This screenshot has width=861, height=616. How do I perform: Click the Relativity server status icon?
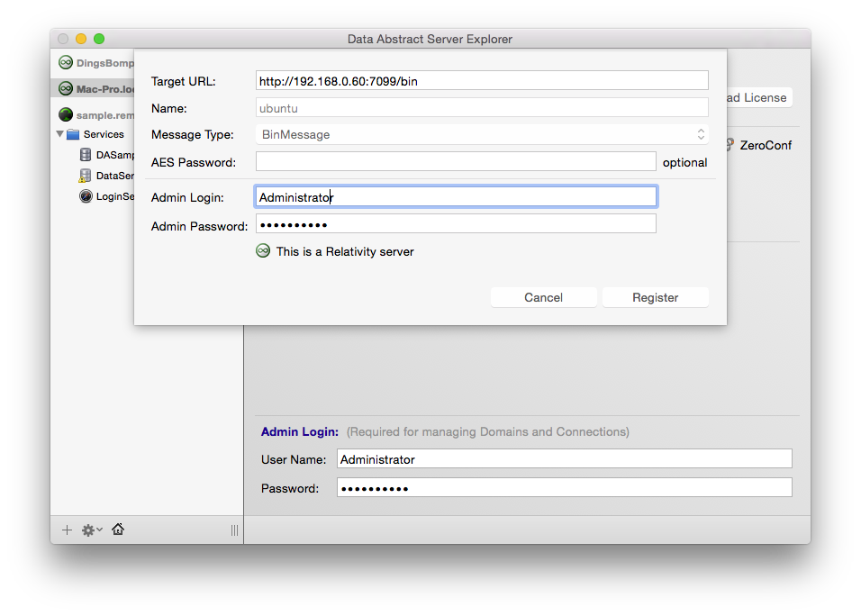point(263,251)
